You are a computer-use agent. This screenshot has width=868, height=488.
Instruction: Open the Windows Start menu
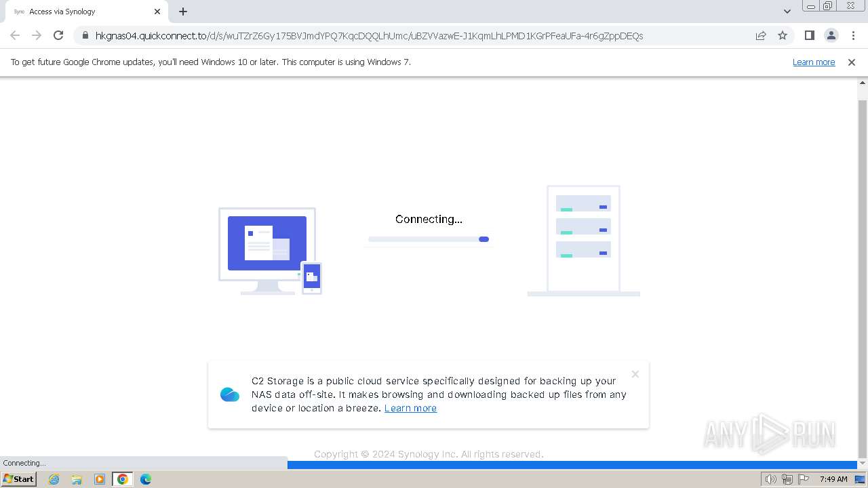18,479
